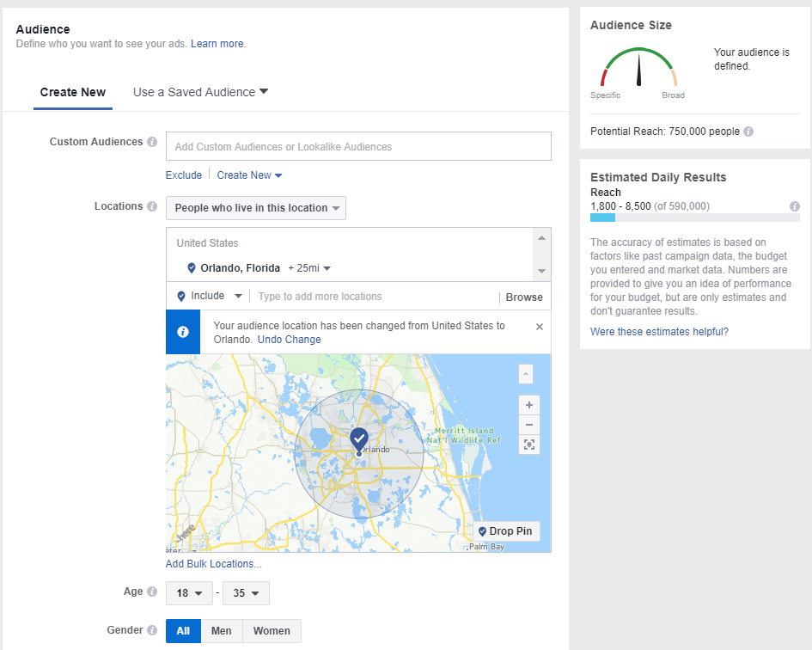This screenshot has width=812, height=650.
Task: Dismiss the location changed notification
Action: [x=540, y=327]
